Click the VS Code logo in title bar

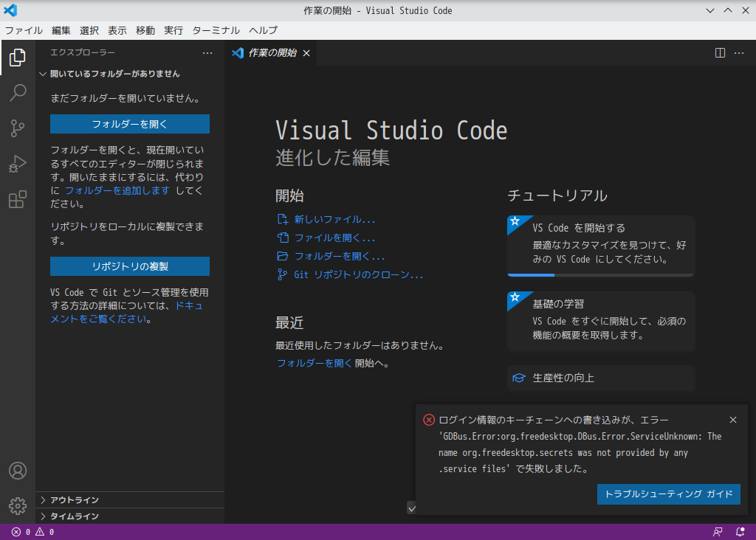pos(10,10)
